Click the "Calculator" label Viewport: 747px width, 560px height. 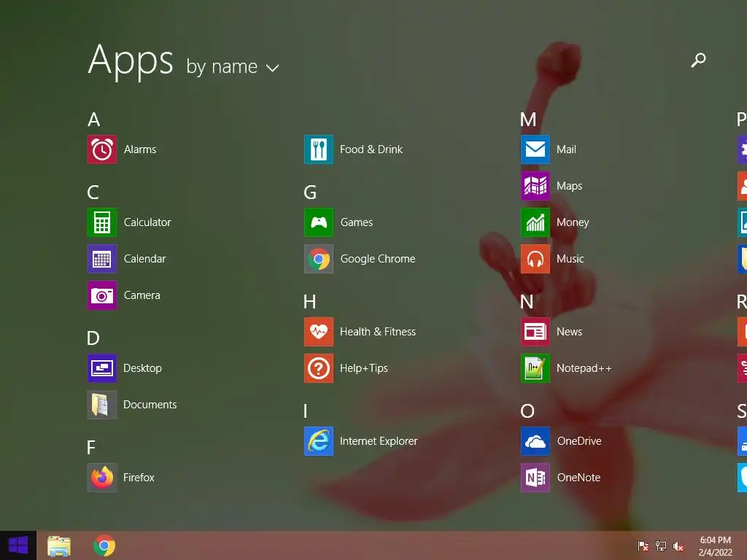(x=147, y=222)
